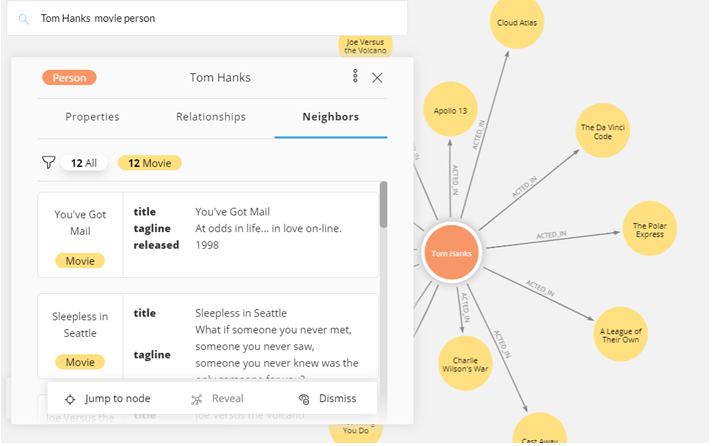Click the Dismiss option
Viewport: 712px width, 446px height.
pos(327,399)
